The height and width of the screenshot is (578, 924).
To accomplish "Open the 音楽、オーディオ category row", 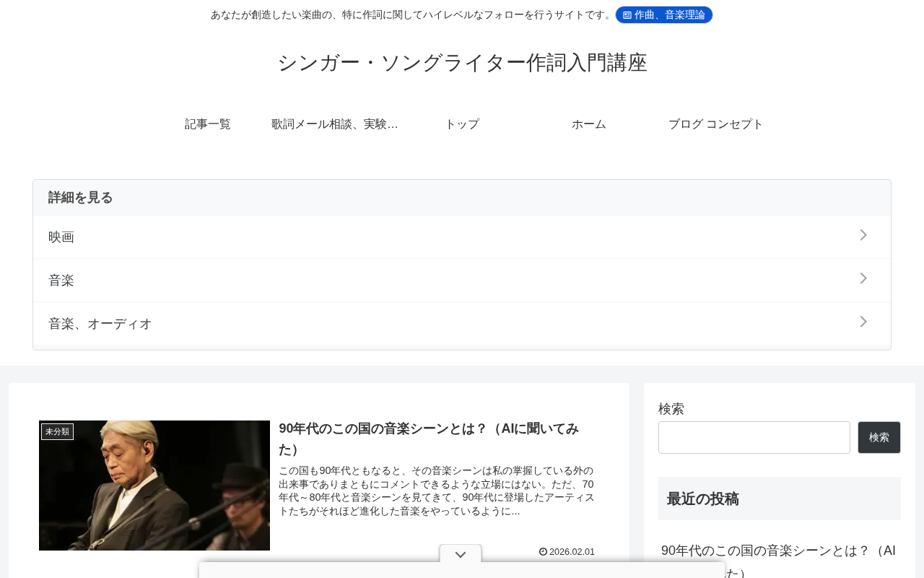I will (462, 324).
